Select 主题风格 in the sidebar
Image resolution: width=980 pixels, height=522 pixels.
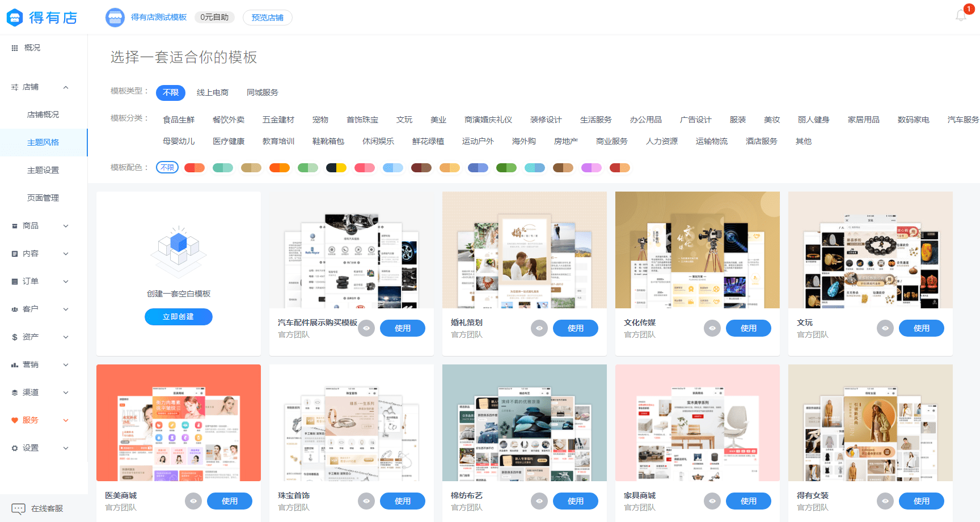[x=43, y=142]
